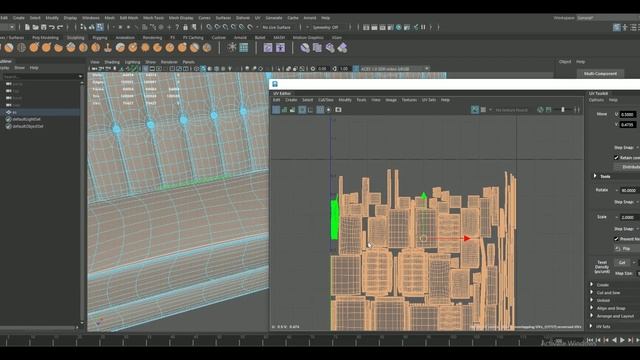640x360 pixels.
Task: Click the camera snapshot icon in UV Editor toolbar
Action: (x=338, y=109)
